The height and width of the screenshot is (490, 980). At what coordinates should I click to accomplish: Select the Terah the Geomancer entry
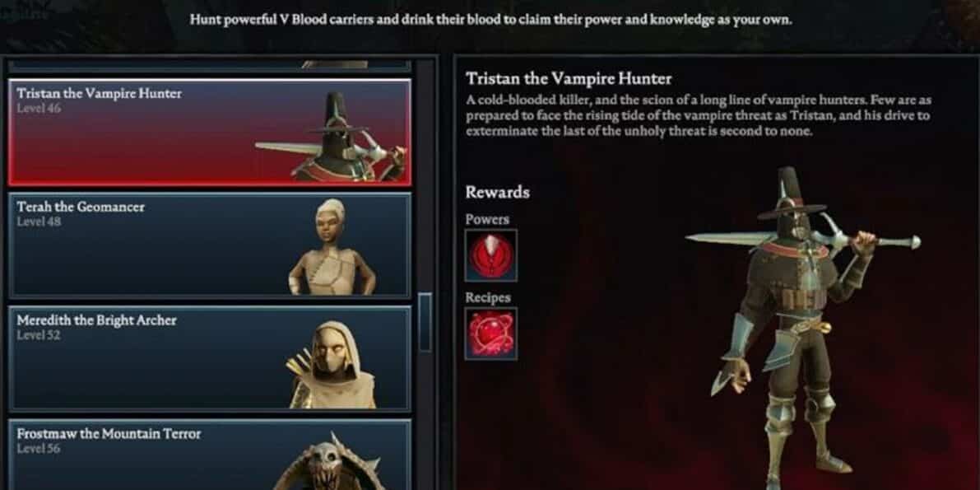click(x=210, y=245)
